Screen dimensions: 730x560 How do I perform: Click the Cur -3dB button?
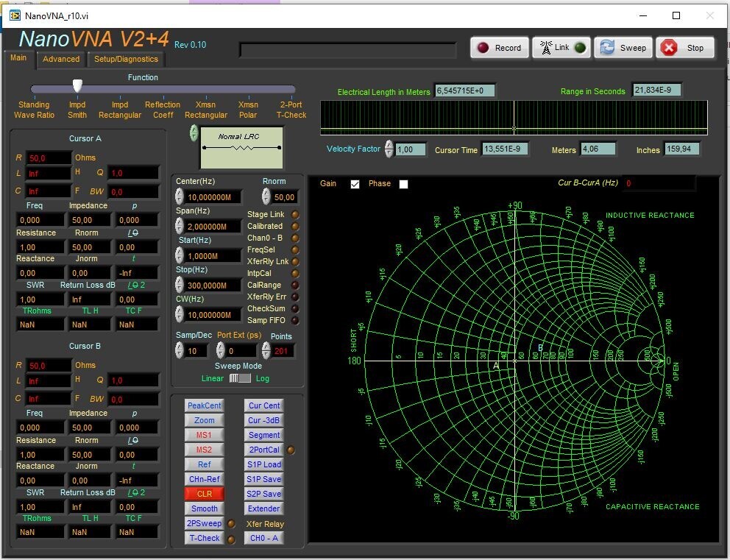[x=264, y=420]
